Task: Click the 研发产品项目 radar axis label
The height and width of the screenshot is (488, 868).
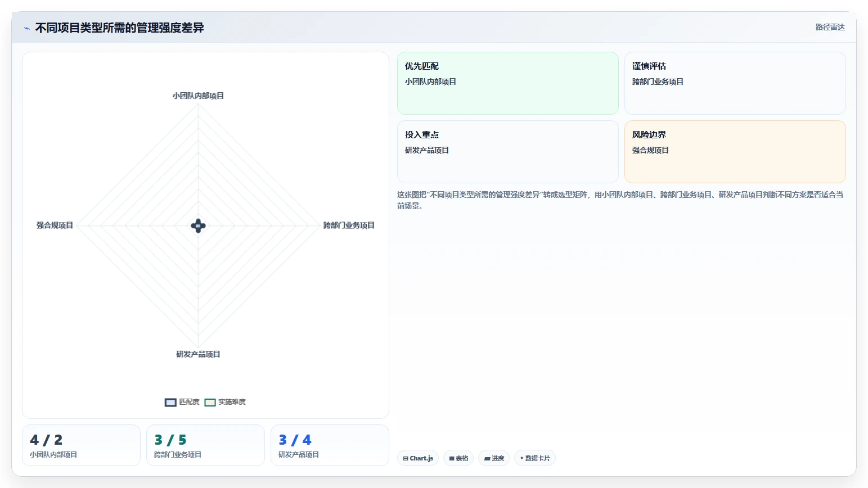Action: coord(198,354)
